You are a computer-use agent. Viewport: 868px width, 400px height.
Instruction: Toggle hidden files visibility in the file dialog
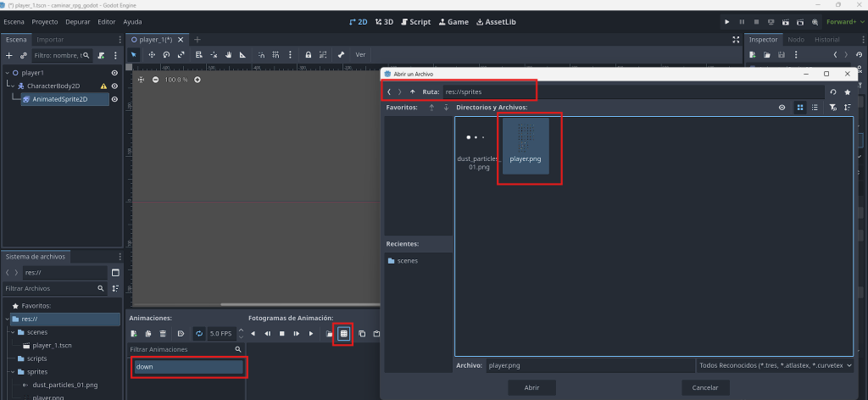click(782, 108)
